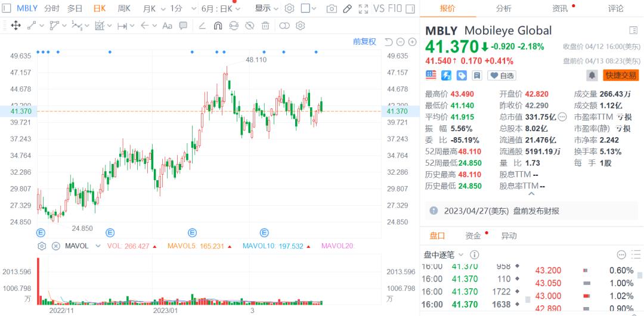Image resolution: width=644 pixels, height=316 pixels.
Task: Switch to 资金 capital flow tab
Action: coord(473,236)
